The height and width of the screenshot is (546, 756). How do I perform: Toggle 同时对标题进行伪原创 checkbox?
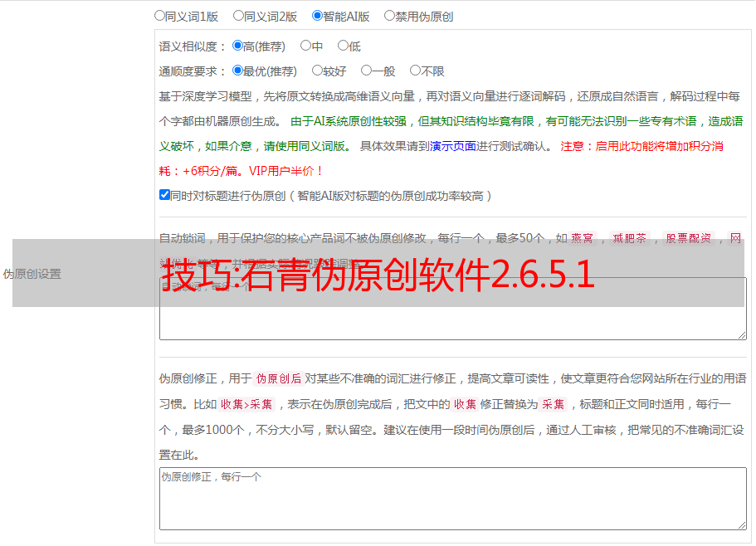pos(164,195)
